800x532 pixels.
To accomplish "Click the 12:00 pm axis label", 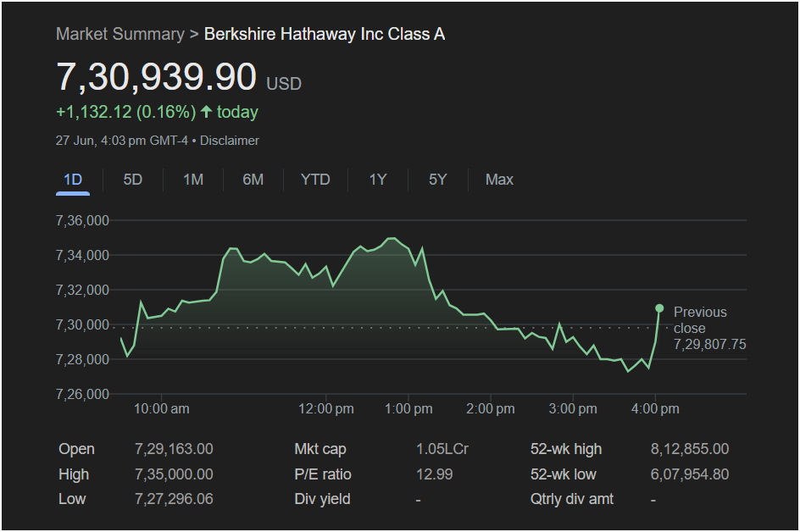I will coord(326,408).
